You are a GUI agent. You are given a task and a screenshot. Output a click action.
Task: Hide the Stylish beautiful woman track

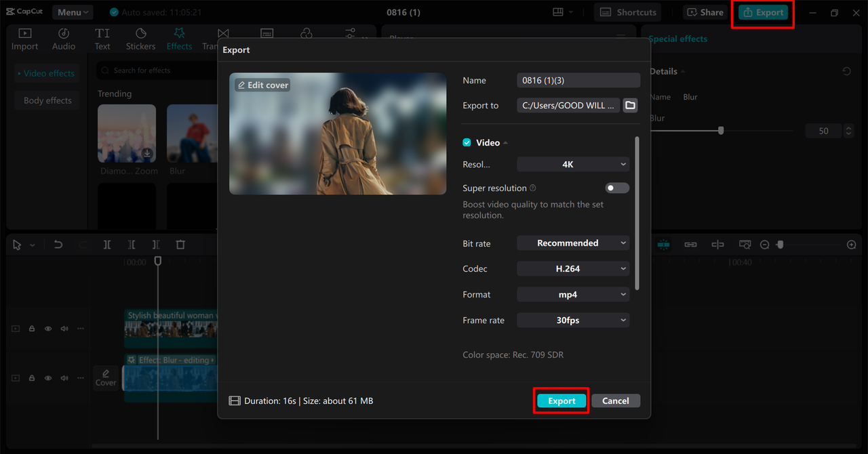[48, 329]
